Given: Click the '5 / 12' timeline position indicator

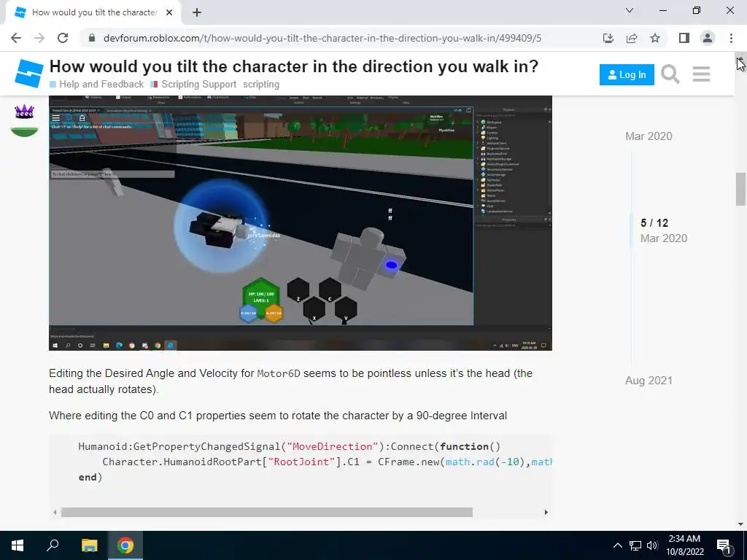Looking at the screenshot, I should click(654, 223).
